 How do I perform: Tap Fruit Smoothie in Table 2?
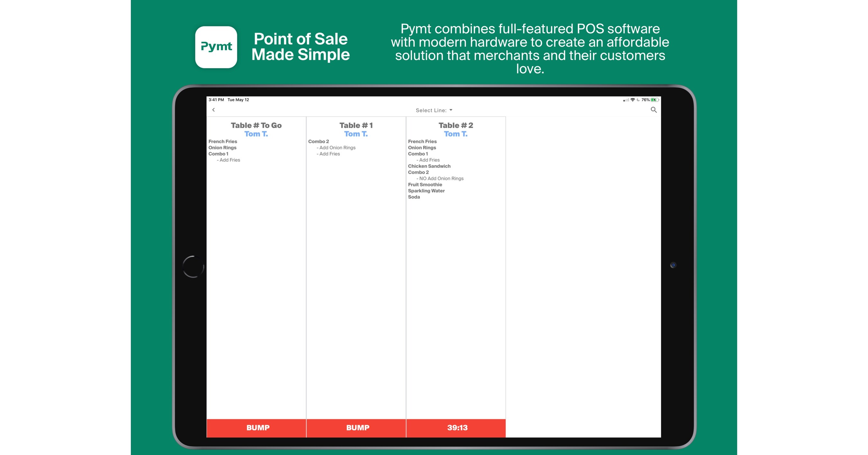point(425,185)
